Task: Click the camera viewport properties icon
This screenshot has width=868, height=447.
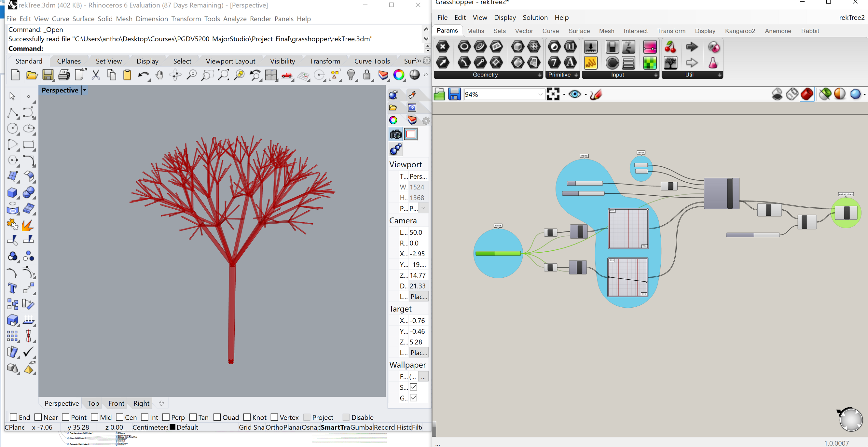Action: (395, 134)
